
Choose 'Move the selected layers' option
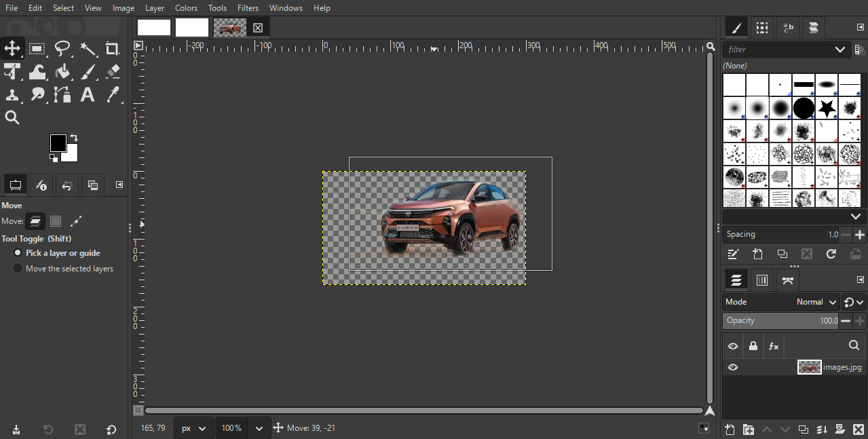coord(18,269)
